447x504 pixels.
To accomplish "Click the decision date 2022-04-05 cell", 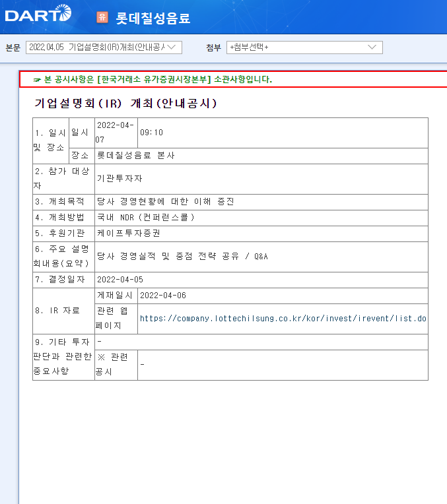I will (261, 280).
